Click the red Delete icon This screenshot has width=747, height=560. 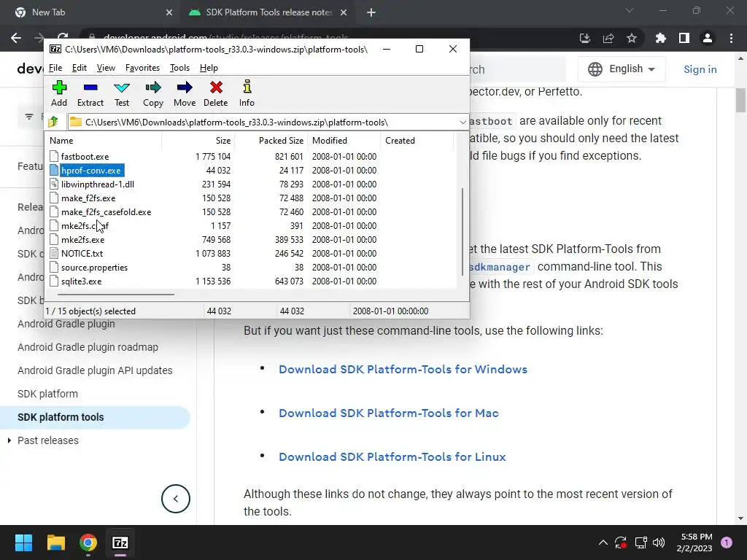click(x=215, y=93)
